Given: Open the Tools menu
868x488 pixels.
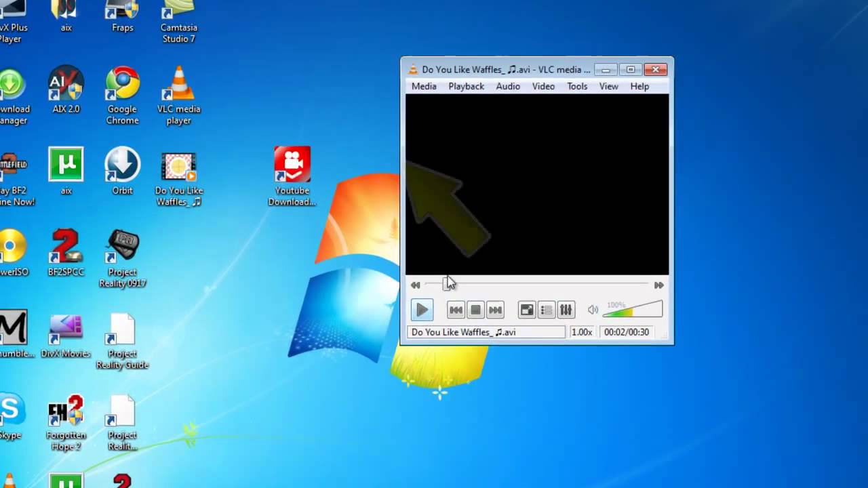Looking at the screenshot, I should [577, 86].
